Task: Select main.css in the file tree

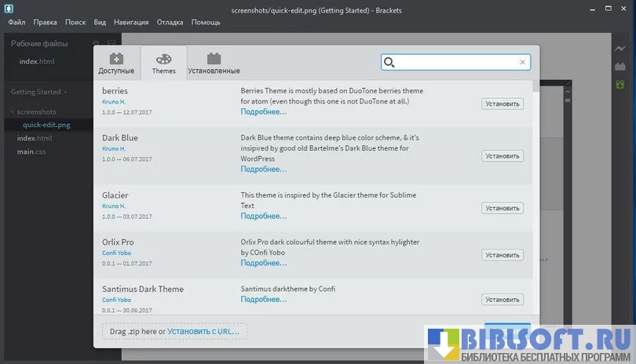Action: pyautogui.click(x=31, y=151)
